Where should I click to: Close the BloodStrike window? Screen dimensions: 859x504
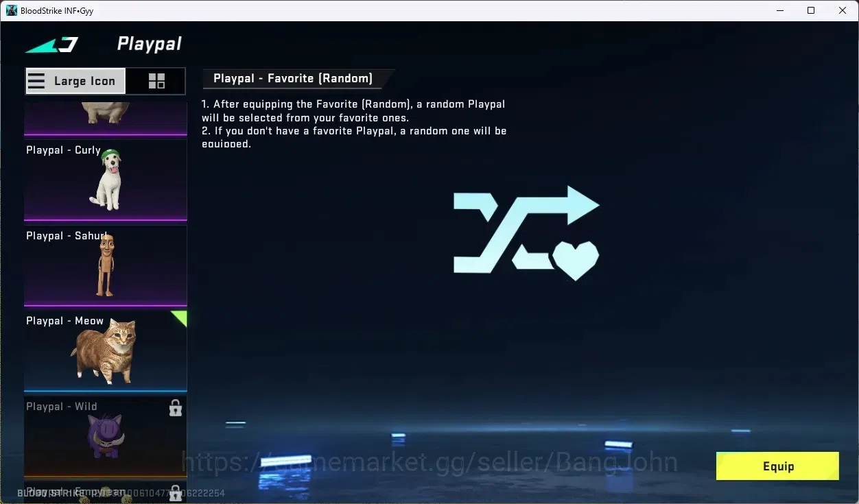(843, 10)
